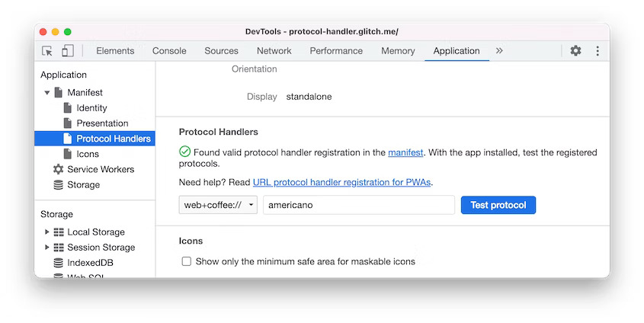Select Presentation in the sidebar
Viewport: 644px width, 323px height.
102,123
